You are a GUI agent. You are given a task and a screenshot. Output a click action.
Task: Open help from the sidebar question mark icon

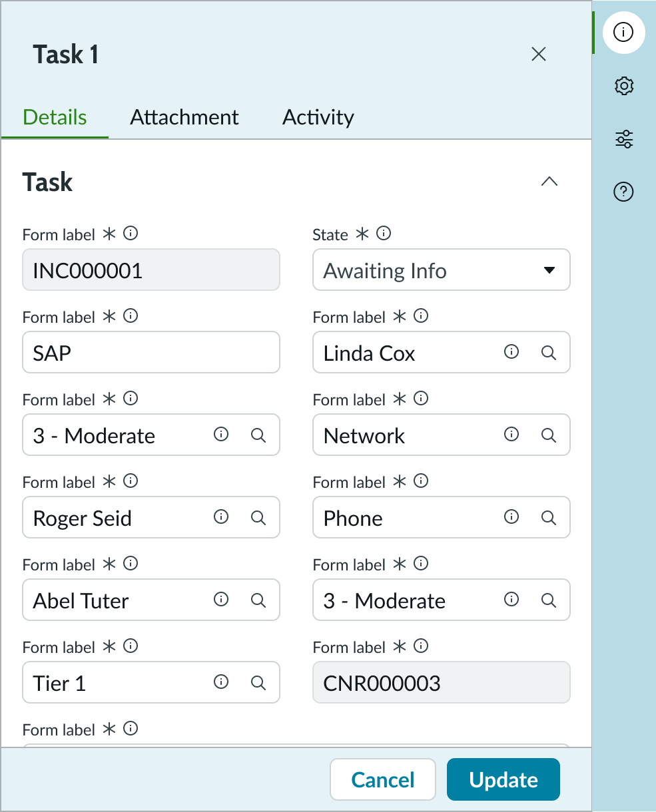pyautogui.click(x=623, y=192)
